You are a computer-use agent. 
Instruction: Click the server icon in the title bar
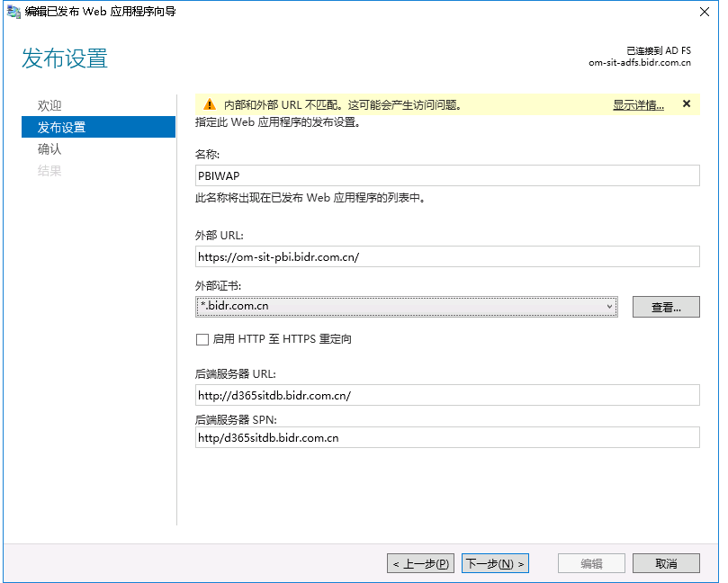tap(13, 12)
